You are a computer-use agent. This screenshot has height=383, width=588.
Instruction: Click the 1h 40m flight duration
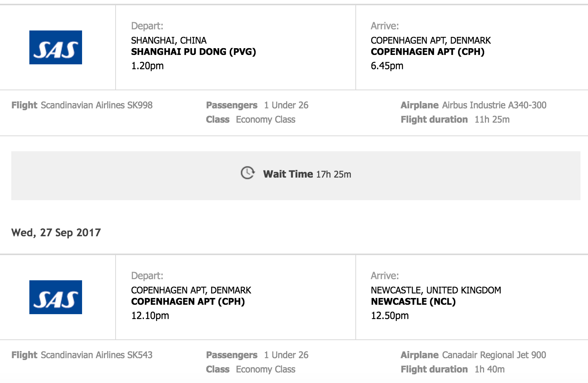click(489, 369)
